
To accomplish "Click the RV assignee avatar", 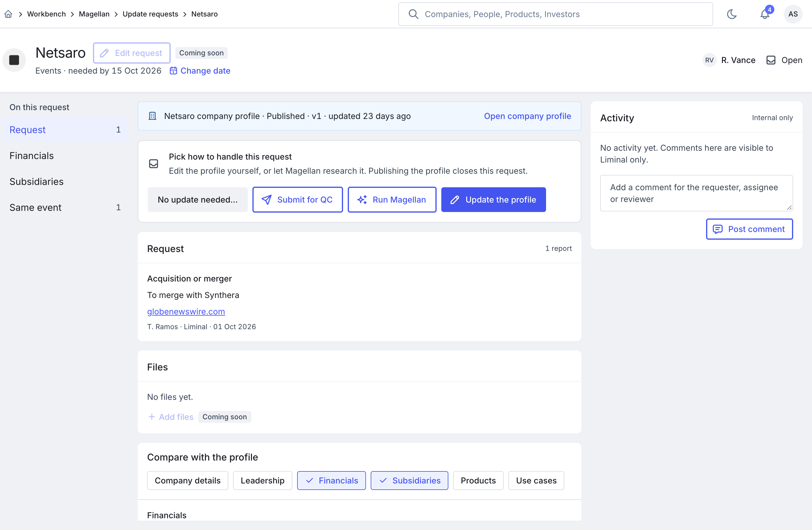I will (x=709, y=60).
